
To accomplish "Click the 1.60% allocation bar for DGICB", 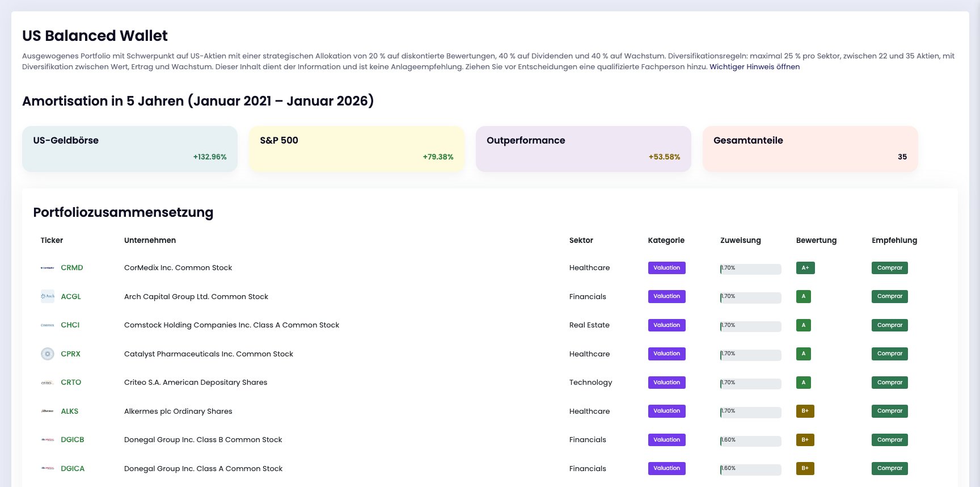I will pos(751,441).
